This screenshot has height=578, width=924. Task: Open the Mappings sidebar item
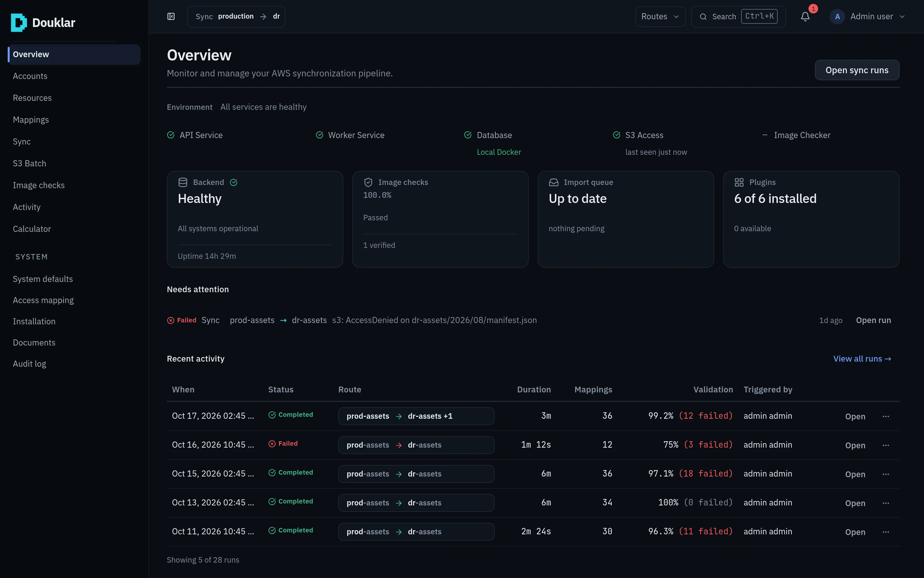[x=74, y=120]
